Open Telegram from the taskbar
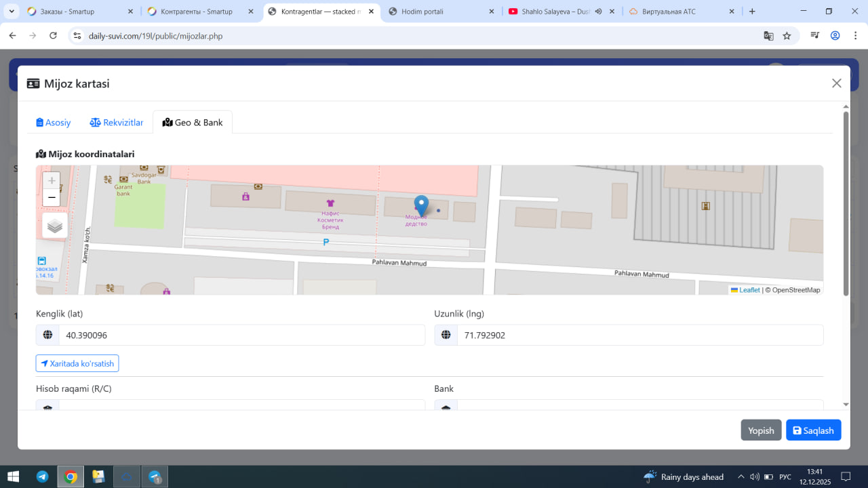Viewport: 868px width, 488px height. coord(42,476)
